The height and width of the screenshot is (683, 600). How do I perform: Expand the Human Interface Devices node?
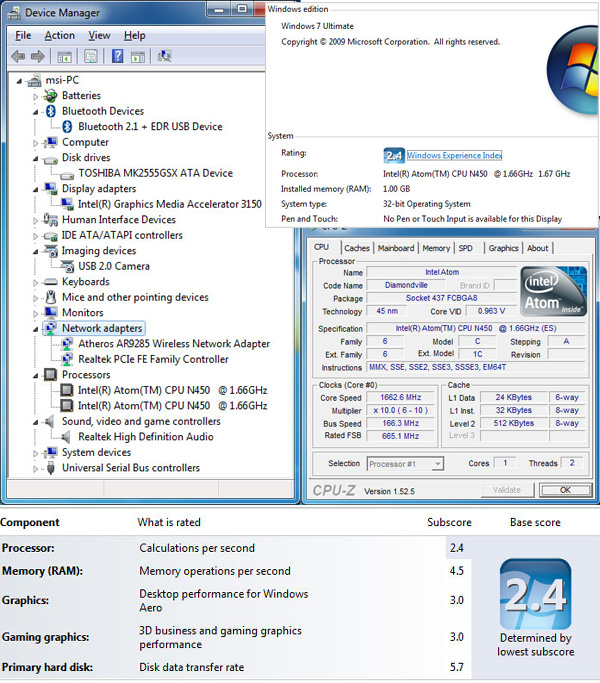pyautogui.click(x=36, y=220)
